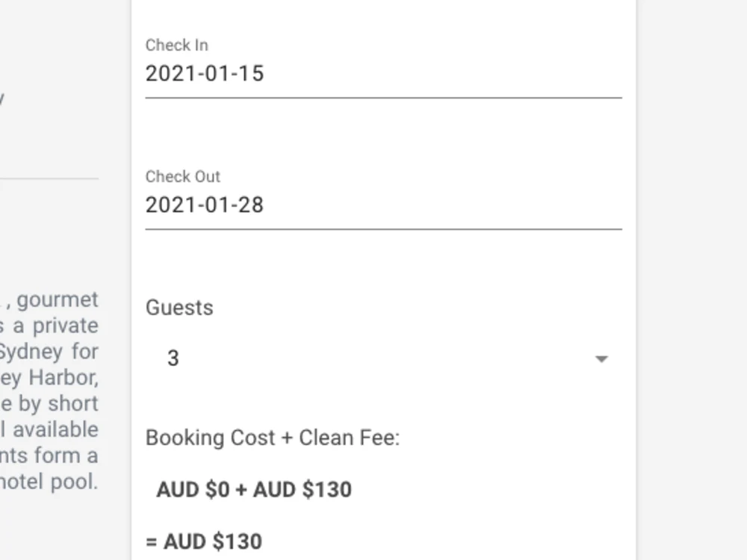Click the Guests label
Viewport: 747px width, 560px height.
(179, 307)
